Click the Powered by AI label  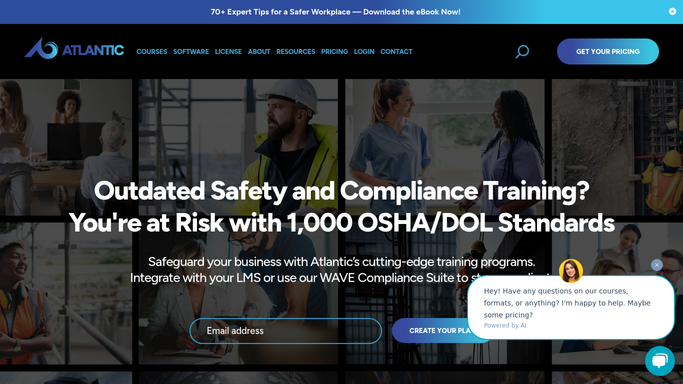coord(505,325)
